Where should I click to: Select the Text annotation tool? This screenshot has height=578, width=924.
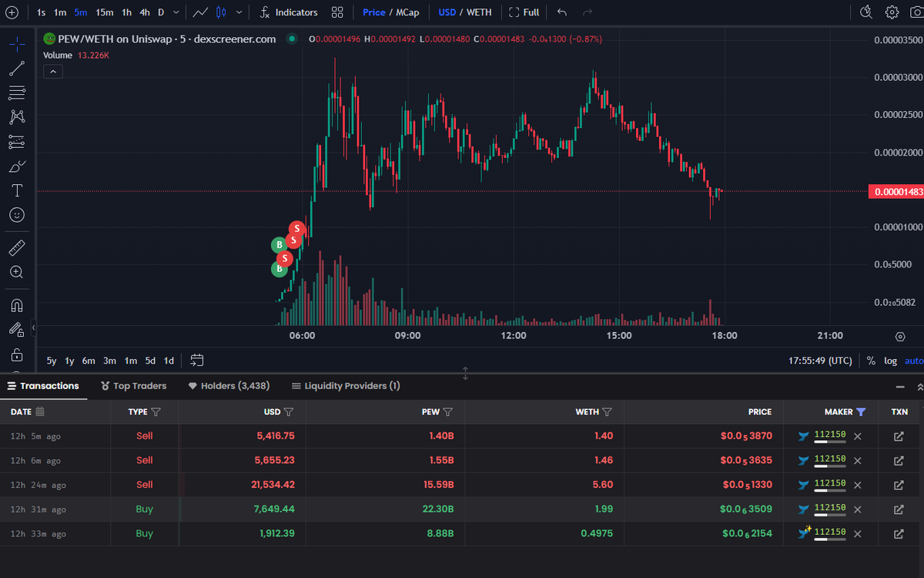[x=16, y=190]
